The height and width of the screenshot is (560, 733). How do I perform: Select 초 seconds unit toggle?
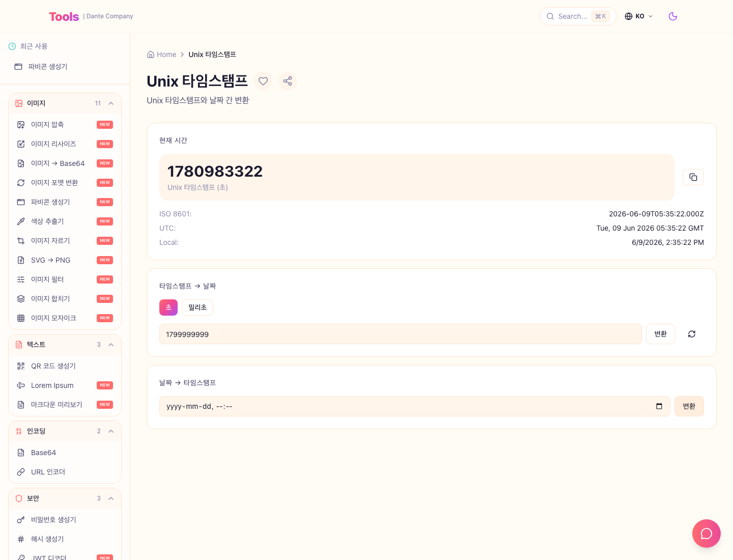point(168,307)
